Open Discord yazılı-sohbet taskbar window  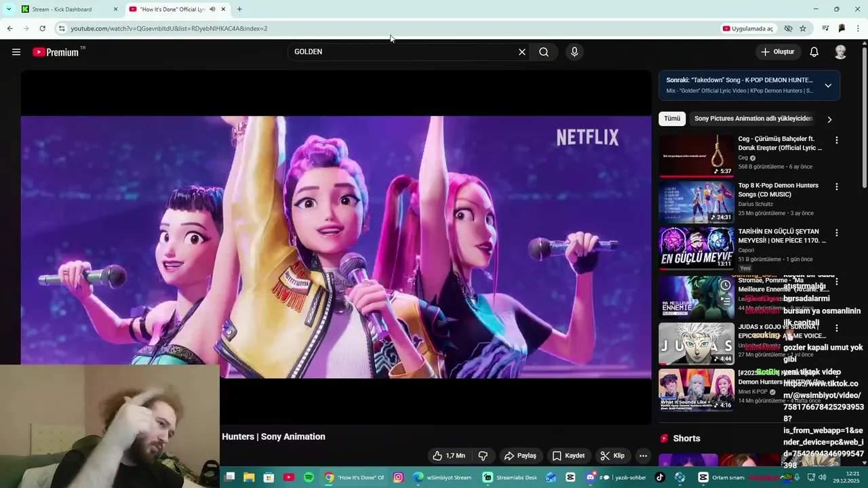[616, 478]
